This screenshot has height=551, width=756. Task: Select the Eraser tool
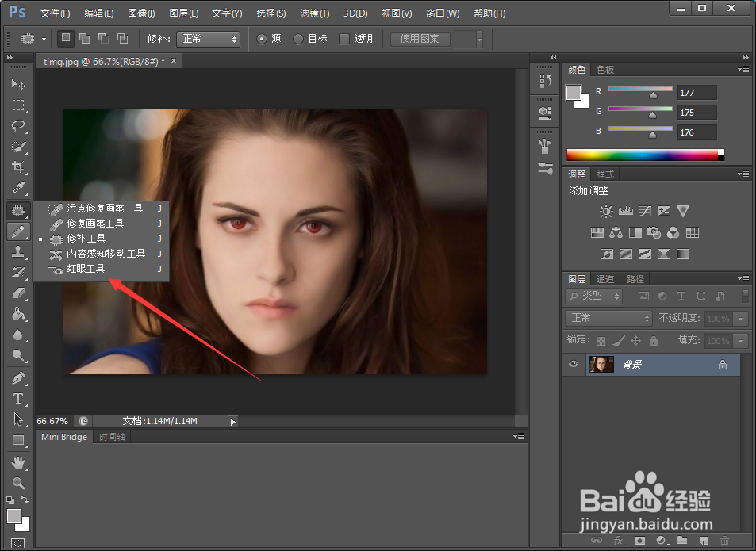18,293
